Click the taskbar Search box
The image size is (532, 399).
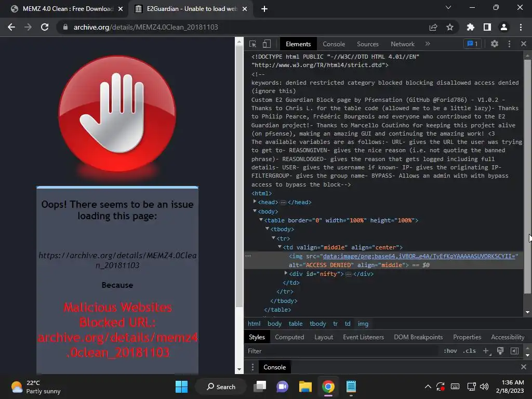221,387
